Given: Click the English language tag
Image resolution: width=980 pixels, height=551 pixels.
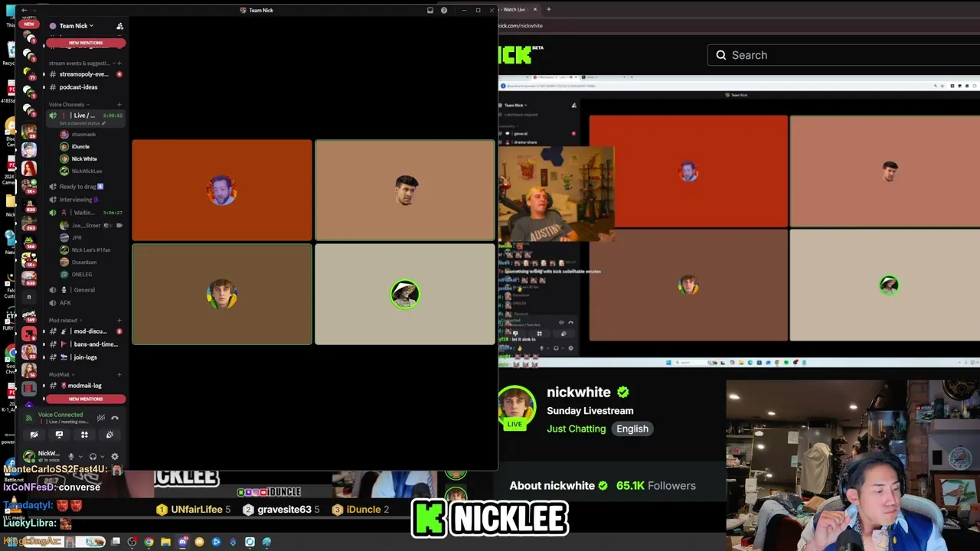Looking at the screenshot, I should click(632, 429).
